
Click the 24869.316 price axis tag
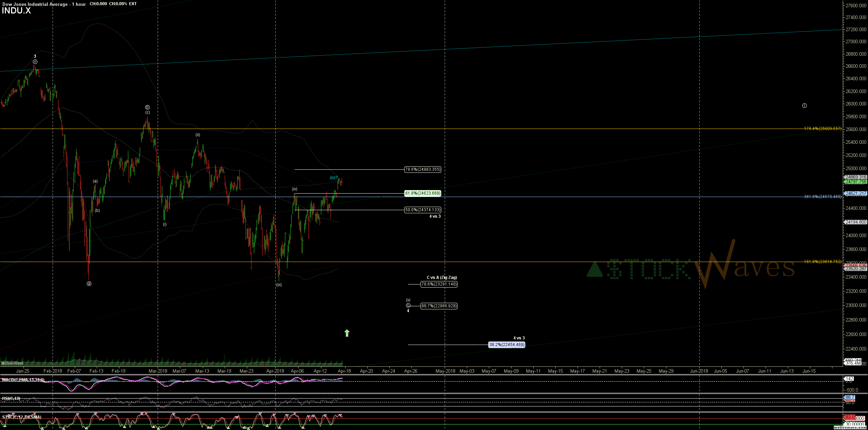(x=856, y=177)
